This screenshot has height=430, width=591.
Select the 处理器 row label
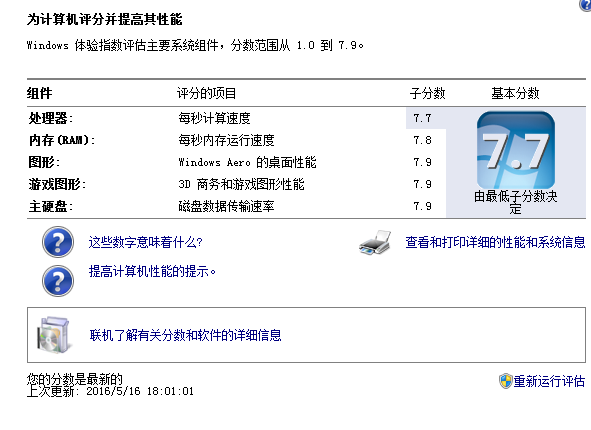[x=51, y=118]
